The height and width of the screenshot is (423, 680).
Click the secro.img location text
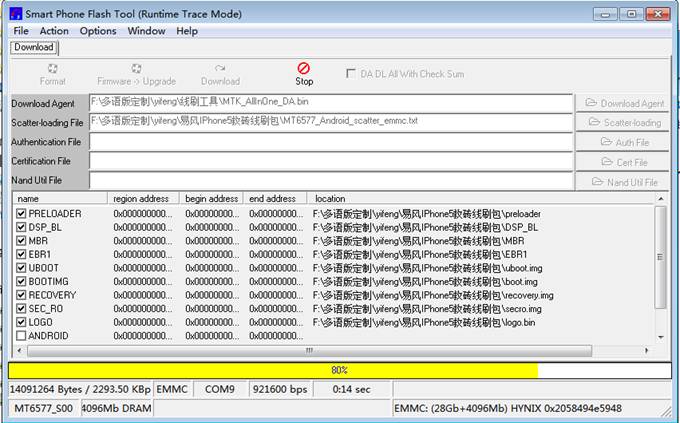[x=427, y=309]
